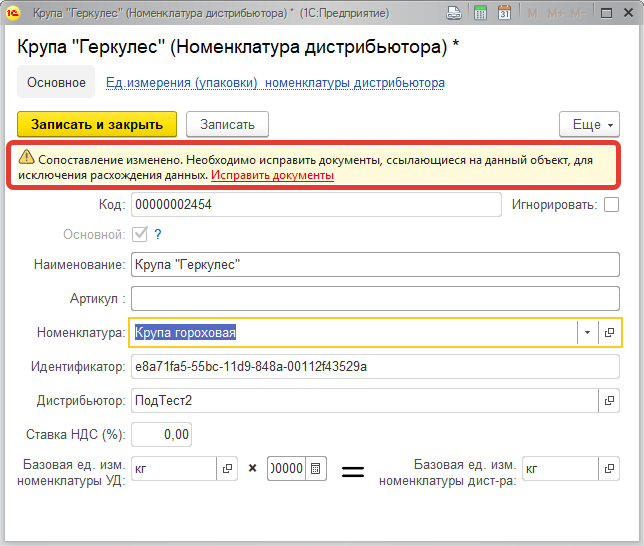The image size is (644, 546).
Task: Click the Идентификатор field
Action: pos(375,366)
